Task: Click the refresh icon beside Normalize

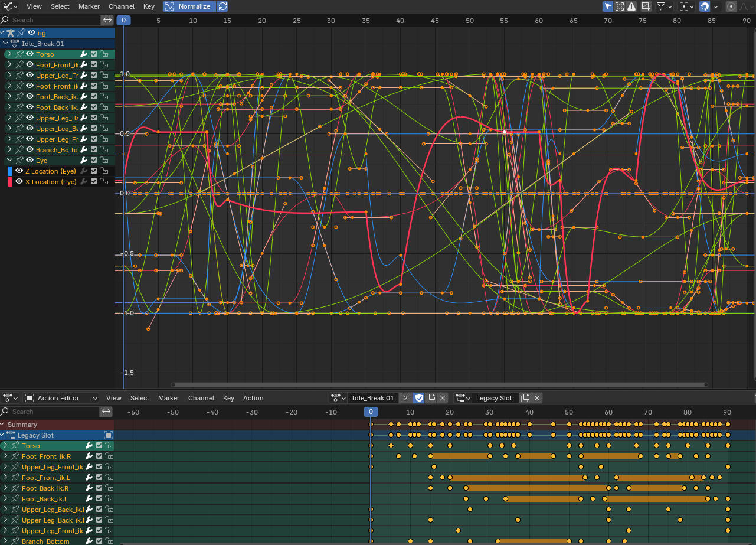Action: coord(222,6)
